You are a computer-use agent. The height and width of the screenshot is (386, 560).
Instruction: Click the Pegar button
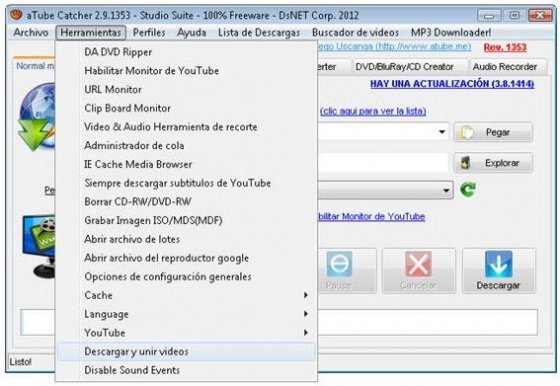click(493, 132)
